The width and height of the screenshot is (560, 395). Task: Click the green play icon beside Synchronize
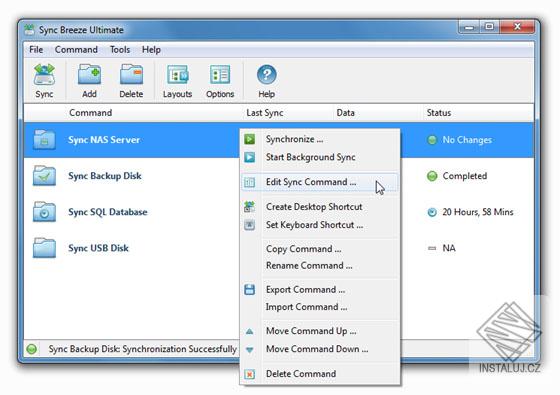click(250, 139)
